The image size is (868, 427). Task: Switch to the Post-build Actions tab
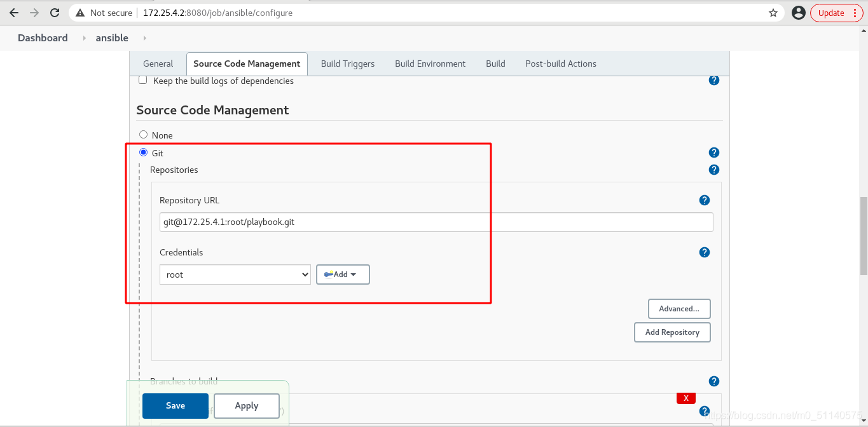pyautogui.click(x=561, y=64)
